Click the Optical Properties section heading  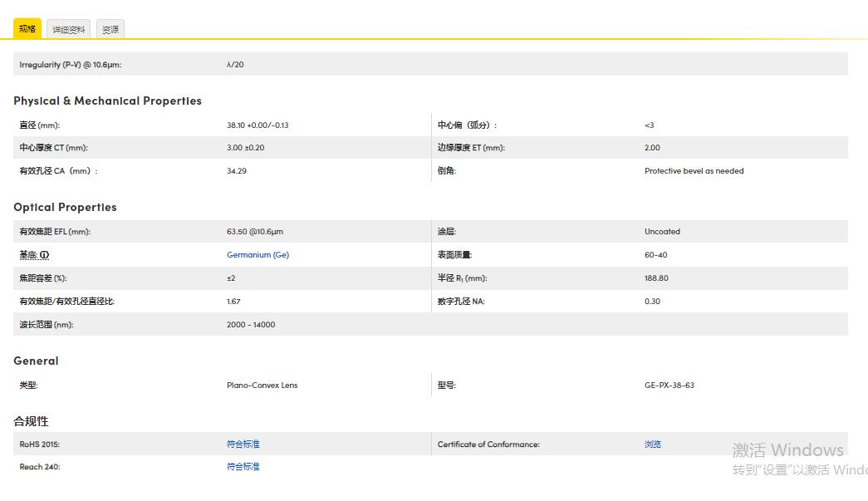[65, 207]
